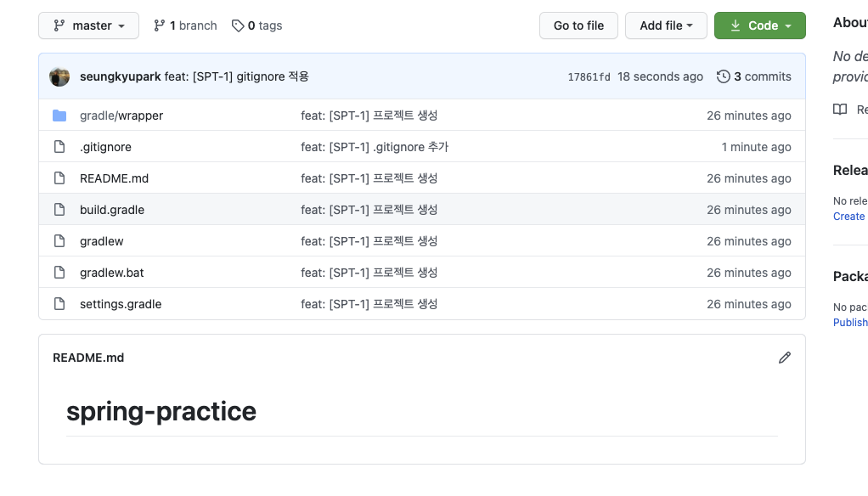Click the gradlew file icon
The width and height of the screenshot is (868, 496).
coord(59,241)
